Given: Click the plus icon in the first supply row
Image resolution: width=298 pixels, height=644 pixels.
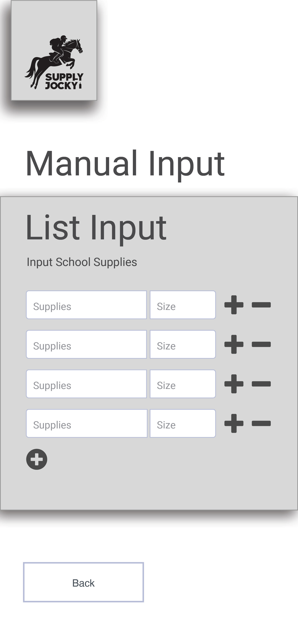Looking at the screenshot, I should pyautogui.click(x=234, y=305).
